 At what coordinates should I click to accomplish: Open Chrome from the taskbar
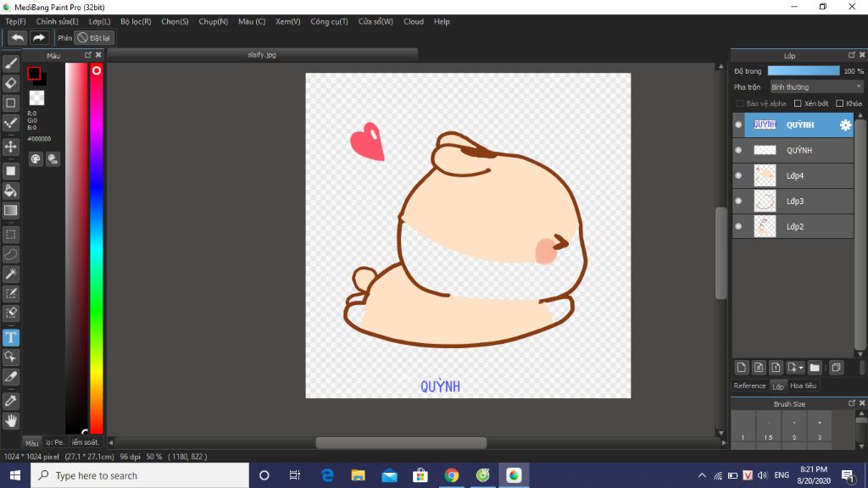[452, 475]
